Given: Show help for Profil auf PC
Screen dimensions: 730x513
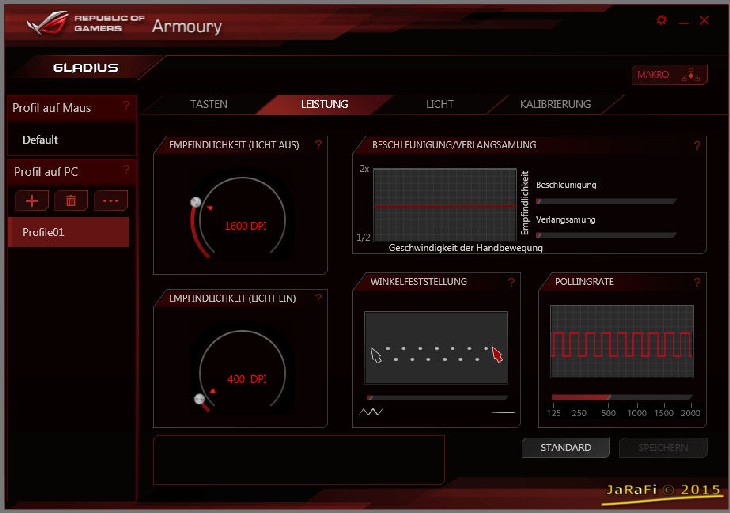Looking at the screenshot, I should 126,170.
